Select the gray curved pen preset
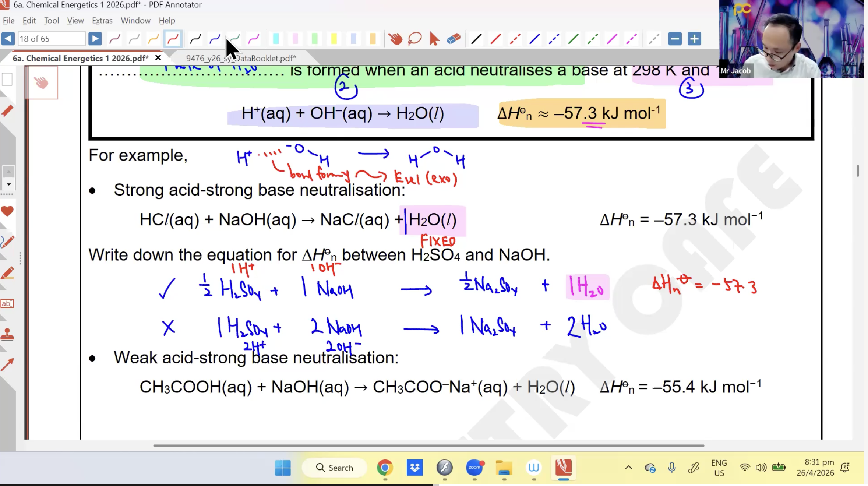 (134, 39)
